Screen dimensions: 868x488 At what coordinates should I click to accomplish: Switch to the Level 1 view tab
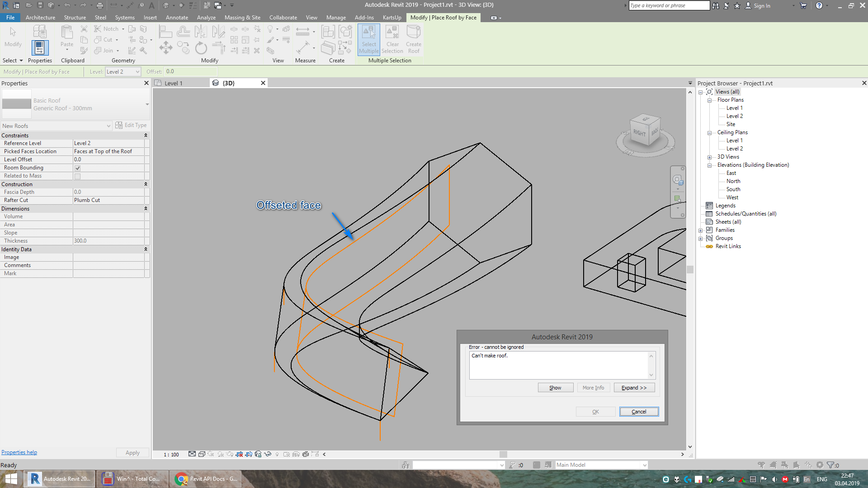[174, 83]
